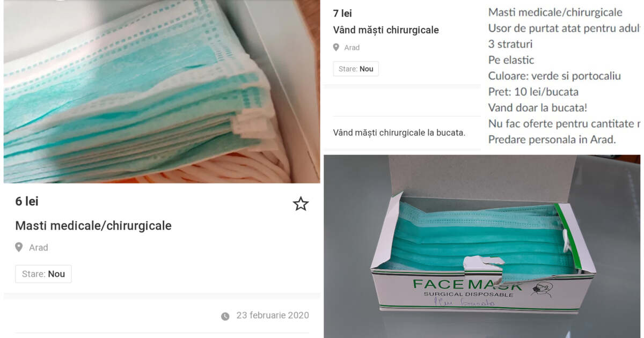Click the Arad location text in the 6 lei listing
Image resolution: width=644 pixels, height=338 pixels.
pos(39,247)
